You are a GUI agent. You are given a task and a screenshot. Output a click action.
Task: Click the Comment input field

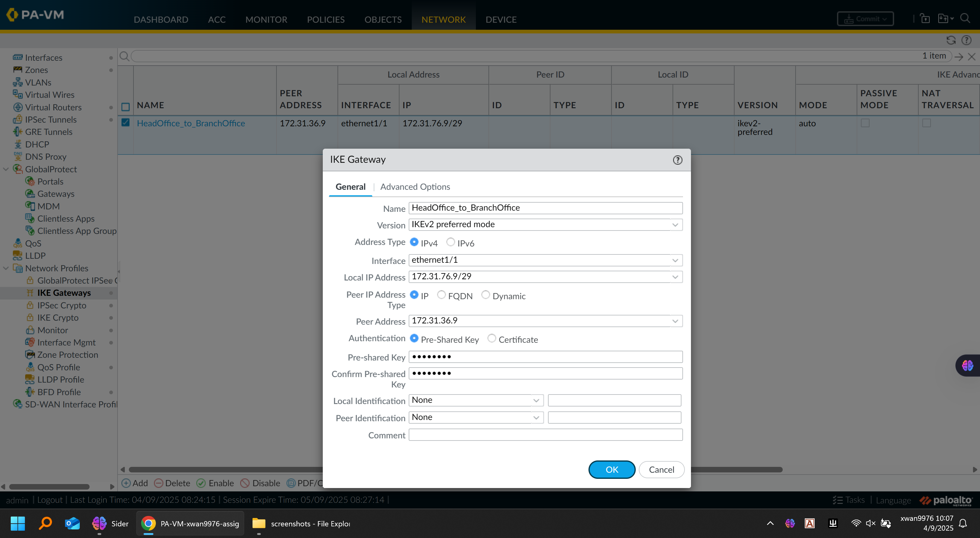point(545,435)
